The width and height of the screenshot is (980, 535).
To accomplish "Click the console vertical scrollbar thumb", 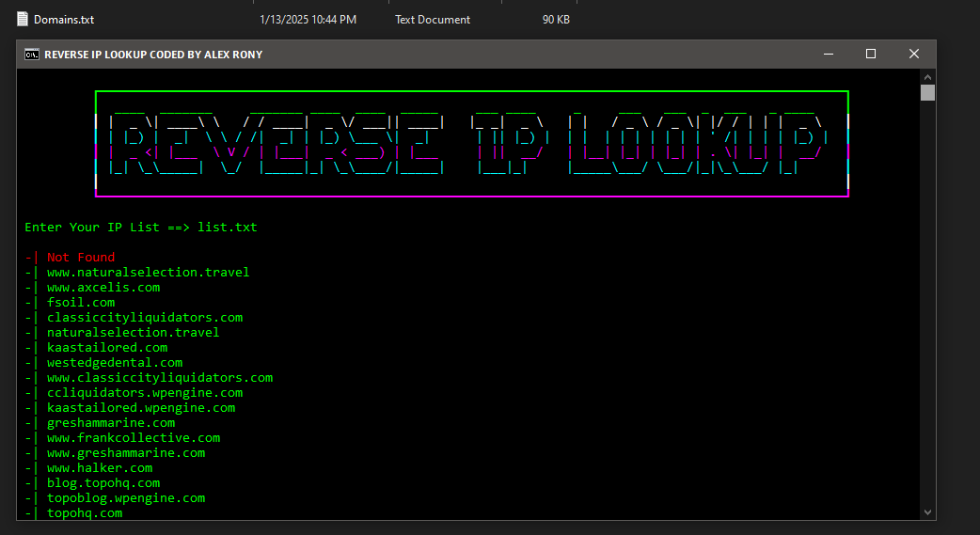I will coord(927,92).
